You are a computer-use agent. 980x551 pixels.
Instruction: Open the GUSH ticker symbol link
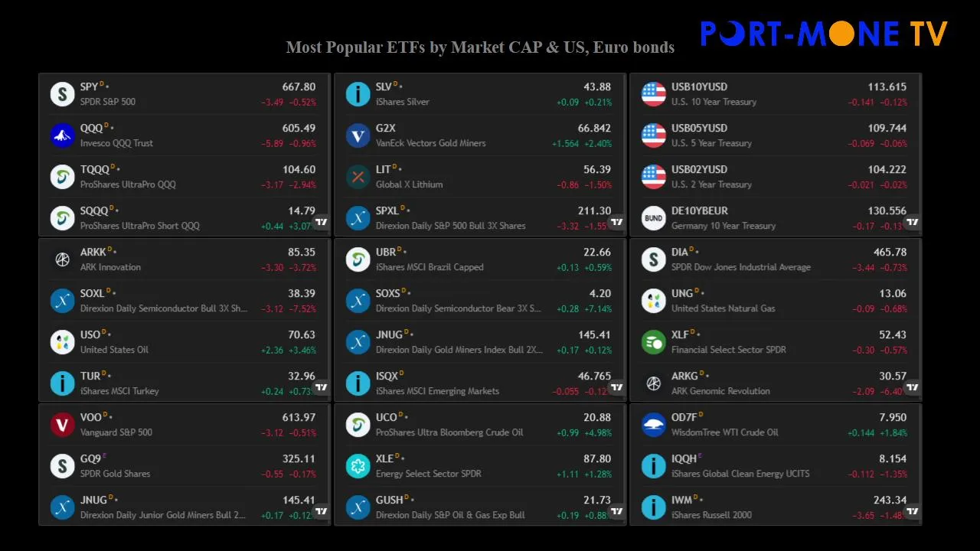click(389, 500)
